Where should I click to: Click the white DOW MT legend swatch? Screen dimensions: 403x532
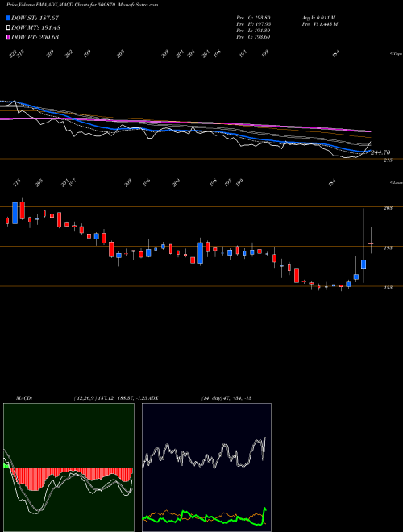pos(8,27)
